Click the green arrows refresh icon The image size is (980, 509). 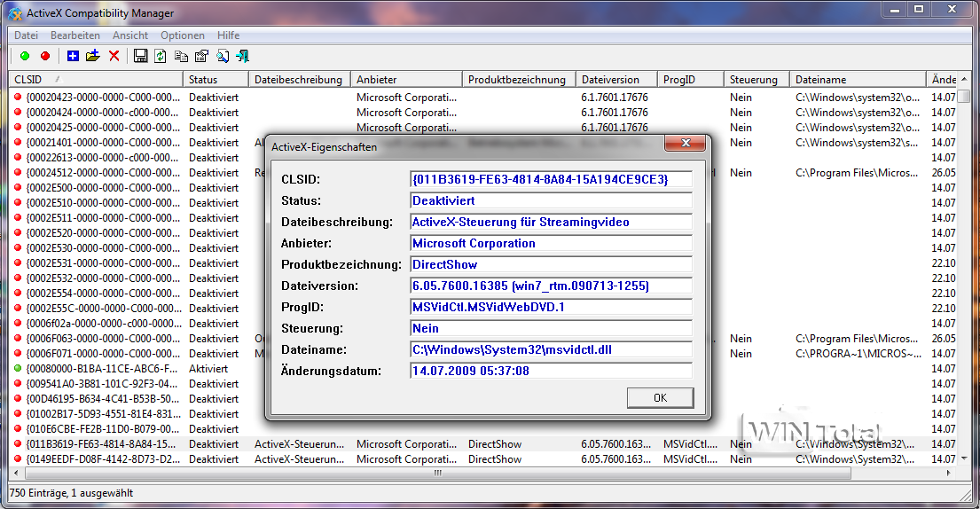161,56
